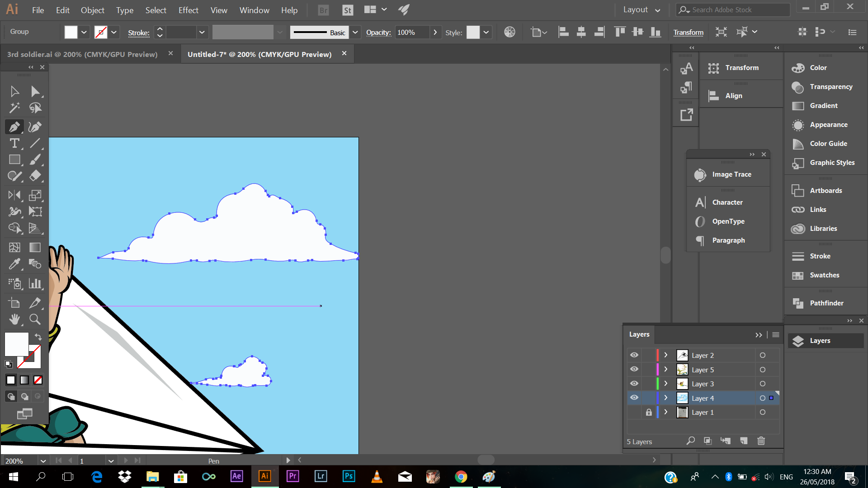Set color mode to Gradient
The width and height of the screenshot is (868, 488).
click(24, 380)
